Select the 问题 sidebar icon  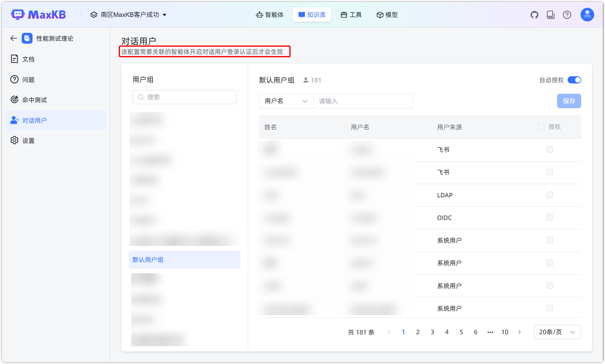tap(14, 79)
